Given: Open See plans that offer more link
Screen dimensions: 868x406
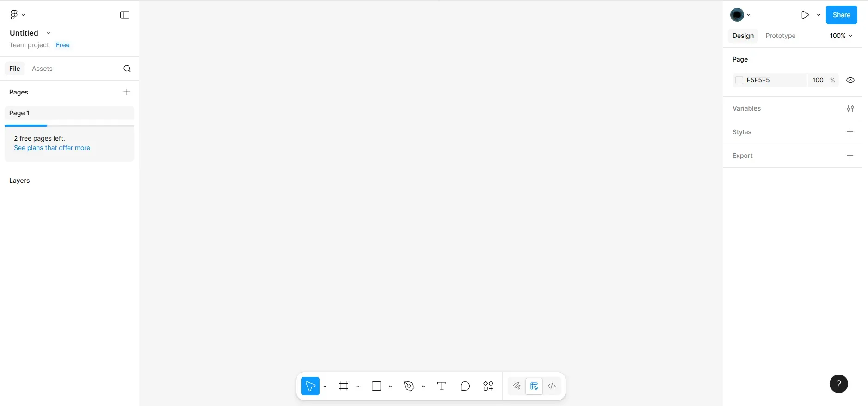Looking at the screenshot, I should [52, 148].
